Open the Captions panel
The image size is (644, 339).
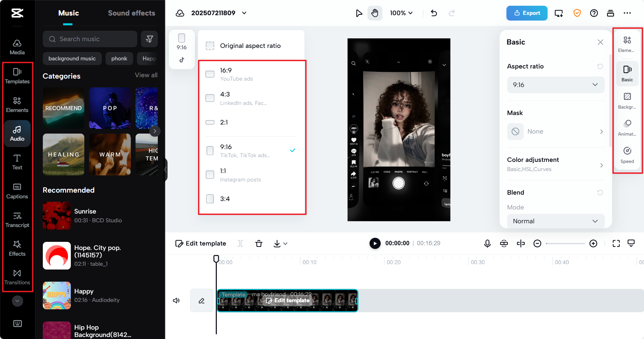(x=17, y=191)
